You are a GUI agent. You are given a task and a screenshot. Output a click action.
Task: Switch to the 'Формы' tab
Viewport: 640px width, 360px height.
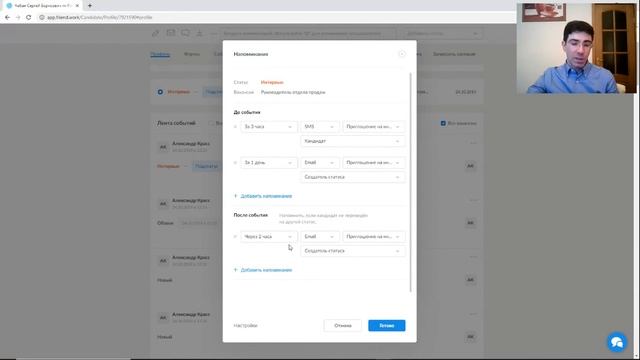pos(192,54)
